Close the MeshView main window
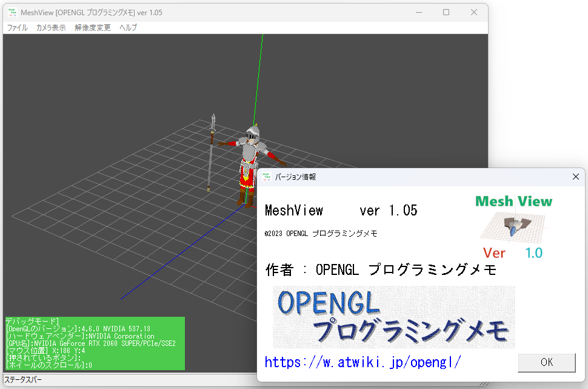 click(x=474, y=12)
